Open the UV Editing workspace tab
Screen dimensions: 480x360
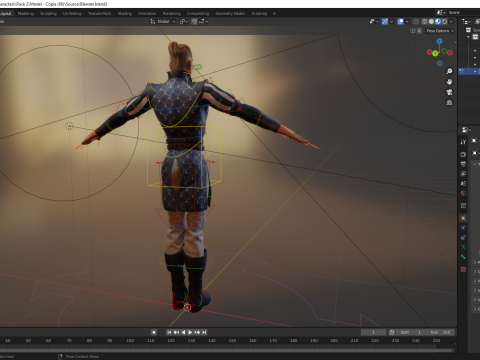click(x=72, y=14)
